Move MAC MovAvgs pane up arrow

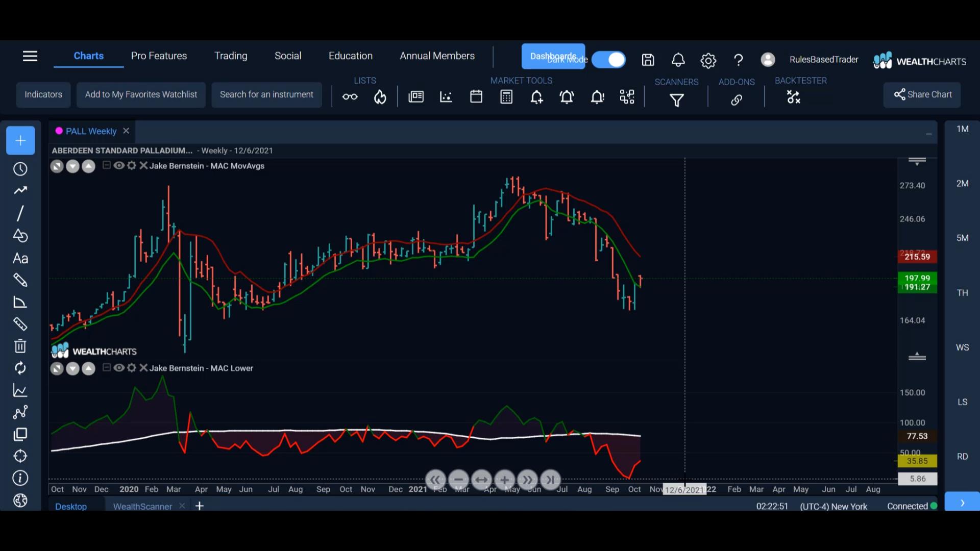[x=88, y=166]
